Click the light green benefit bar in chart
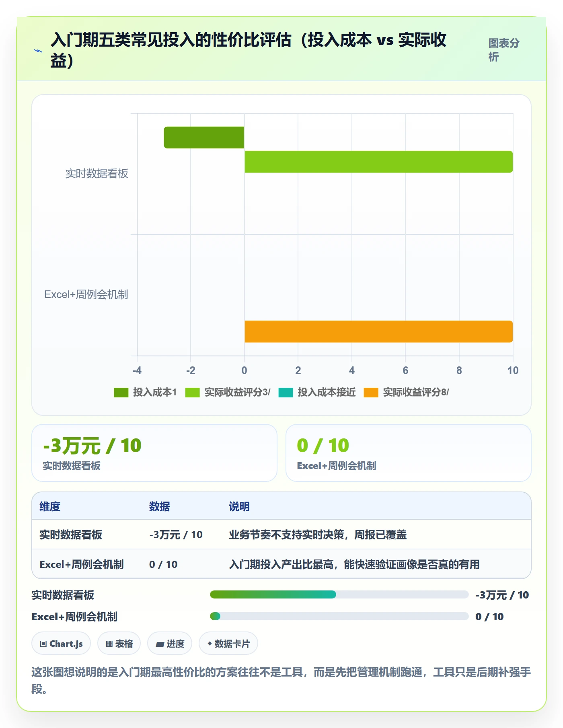 378,162
